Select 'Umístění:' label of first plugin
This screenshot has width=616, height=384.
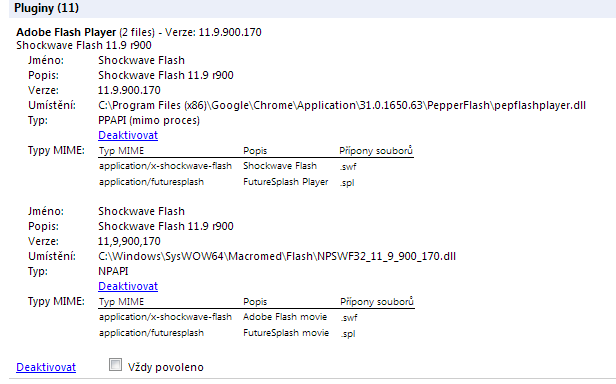point(52,105)
